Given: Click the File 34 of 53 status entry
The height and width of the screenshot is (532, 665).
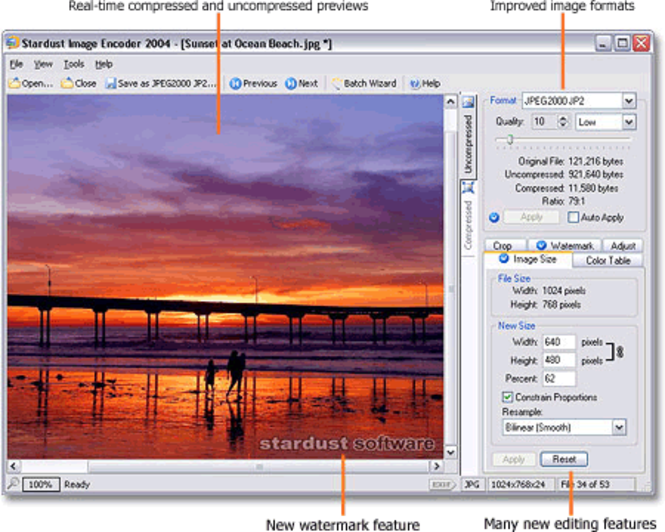Looking at the screenshot, I should (x=596, y=484).
